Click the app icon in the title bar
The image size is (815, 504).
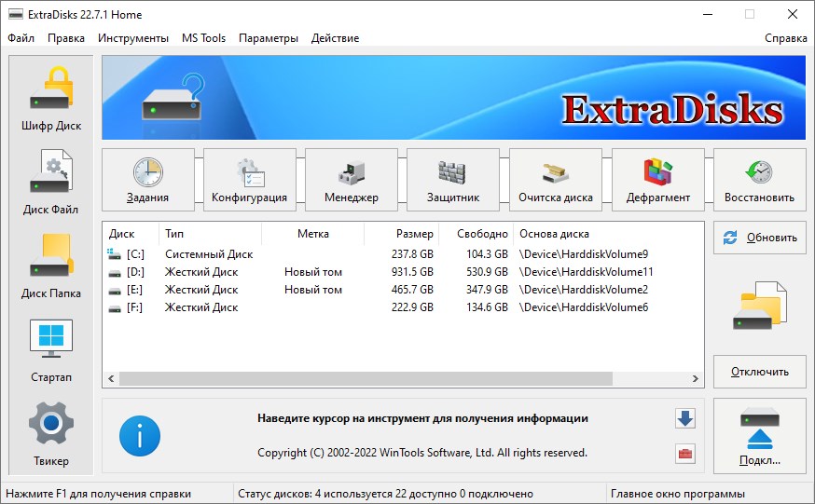point(16,15)
